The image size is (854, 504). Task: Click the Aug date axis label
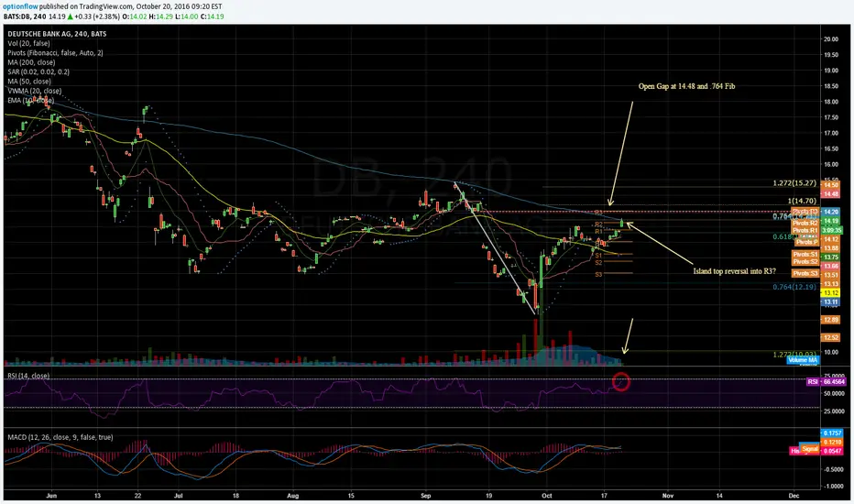[293, 496]
